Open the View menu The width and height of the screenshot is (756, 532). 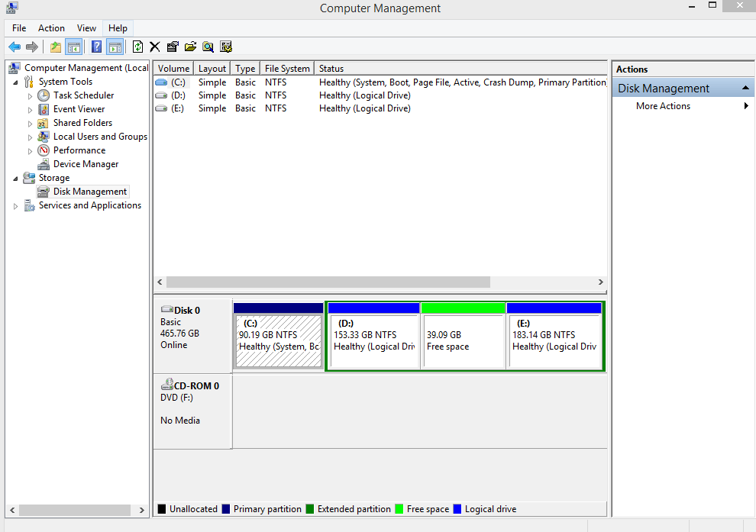pyautogui.click(x=86, y=28)
